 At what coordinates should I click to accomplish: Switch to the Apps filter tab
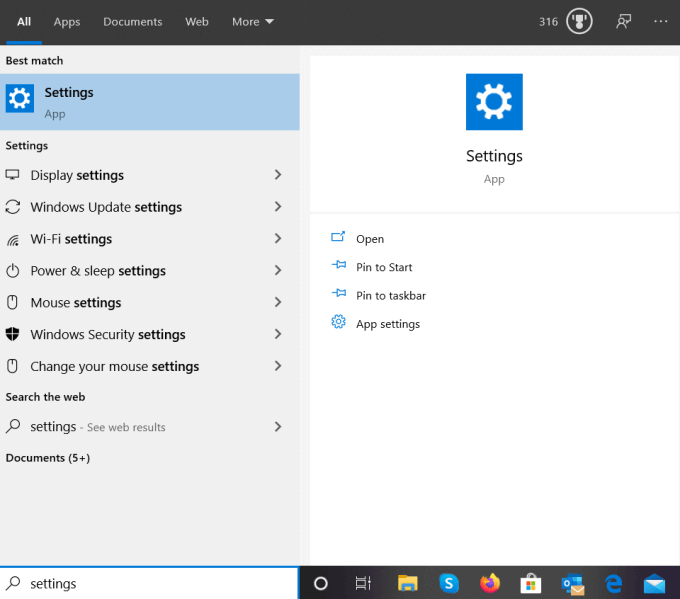[67, 21]
